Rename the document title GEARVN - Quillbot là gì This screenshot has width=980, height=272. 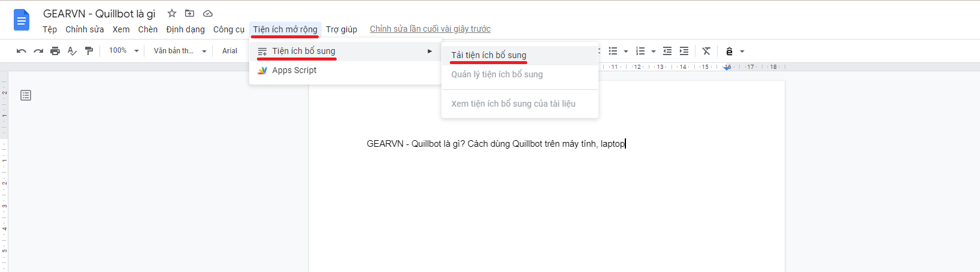click(x=99, y=13)
